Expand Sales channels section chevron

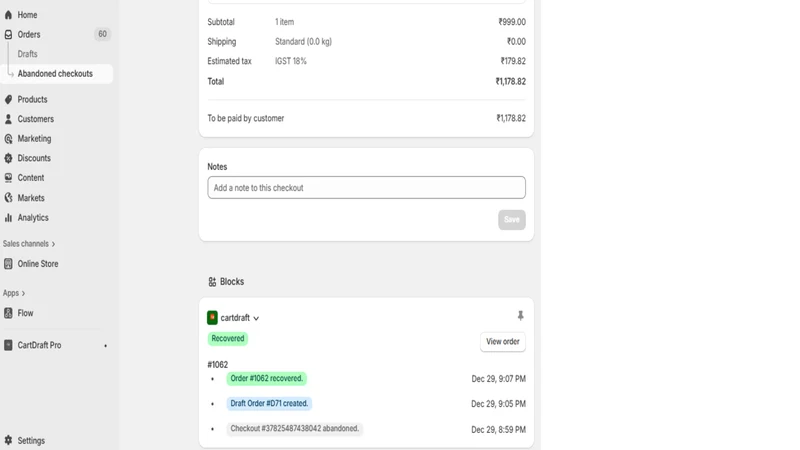click(x=53, y=244)
